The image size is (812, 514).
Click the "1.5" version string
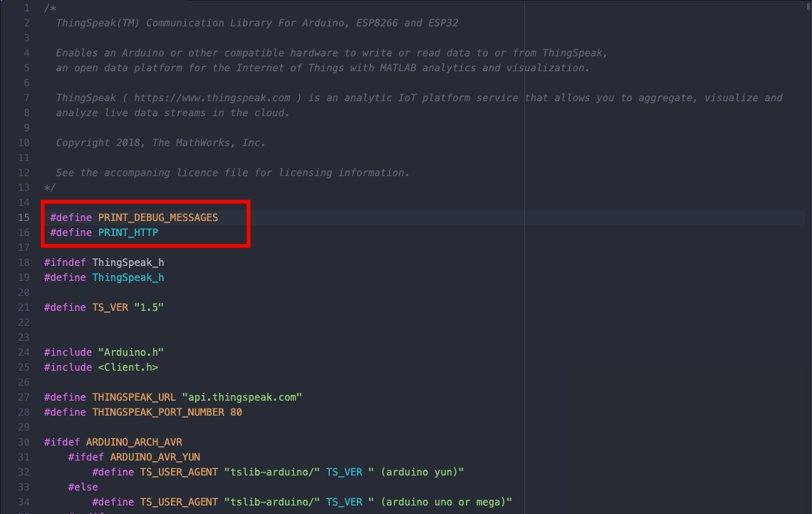[149, 308]
